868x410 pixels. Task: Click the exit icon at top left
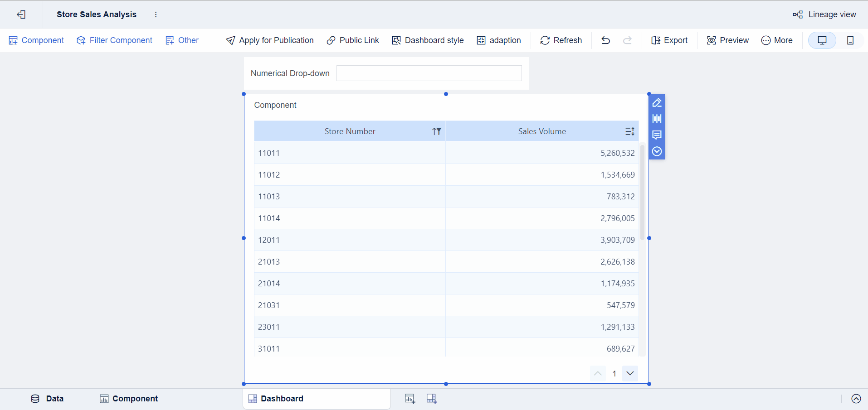click(x=21, y=14)
